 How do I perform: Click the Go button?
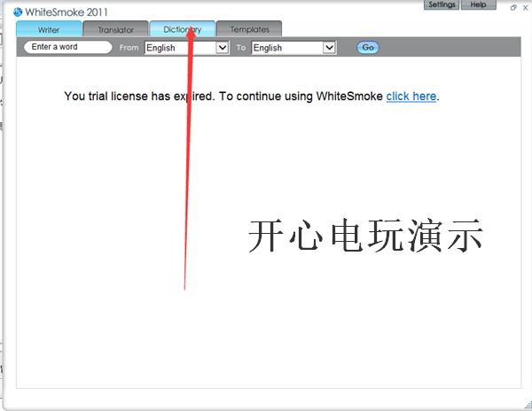[x=368, y=48]
